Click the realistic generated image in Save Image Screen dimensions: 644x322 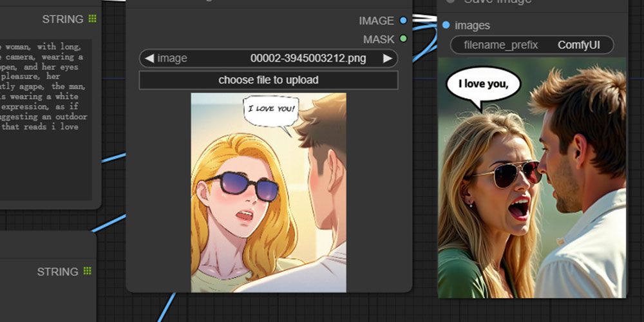point(532,178)
